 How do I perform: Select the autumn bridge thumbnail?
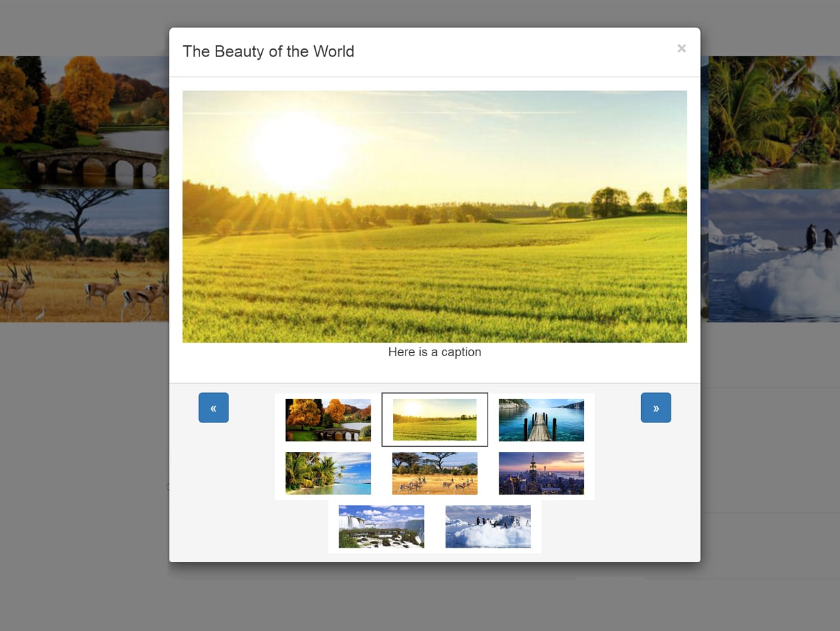(x=327, y=419)
